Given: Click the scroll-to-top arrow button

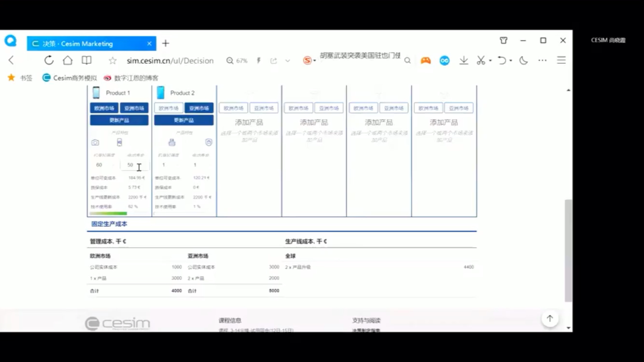Looking at the screenshot, I should click(x=550, y=319).
